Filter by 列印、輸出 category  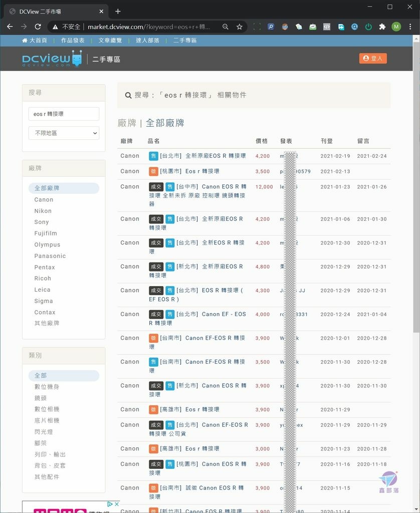coord(50,454)
